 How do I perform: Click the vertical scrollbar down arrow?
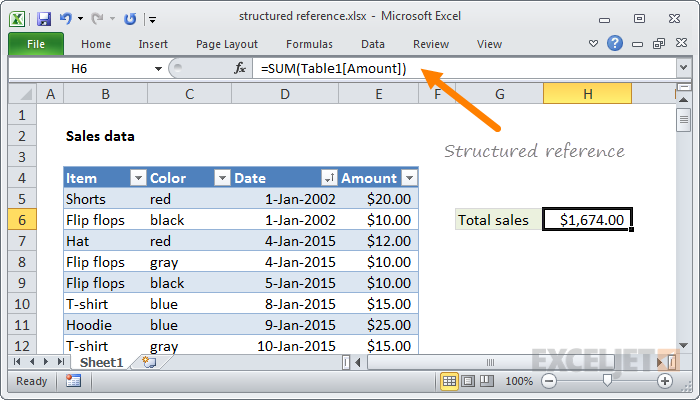click(683, 345)
